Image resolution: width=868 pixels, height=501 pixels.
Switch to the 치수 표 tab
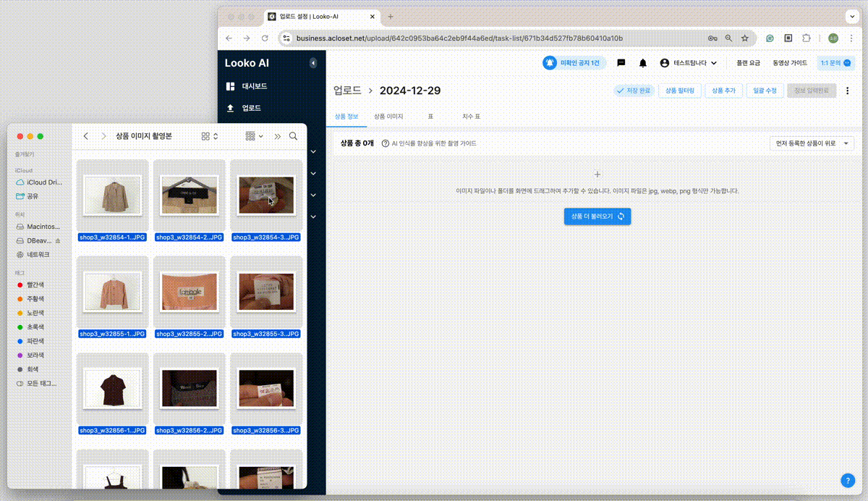point(471,116)
